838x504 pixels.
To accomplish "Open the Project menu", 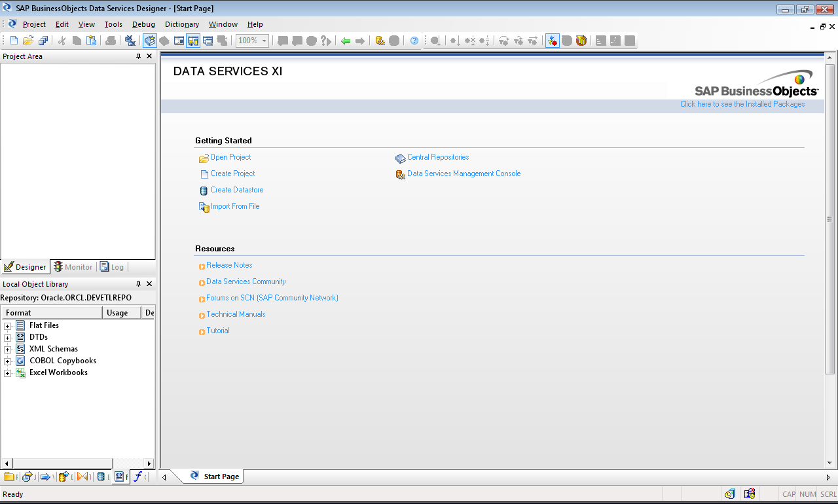I will 34,24.
